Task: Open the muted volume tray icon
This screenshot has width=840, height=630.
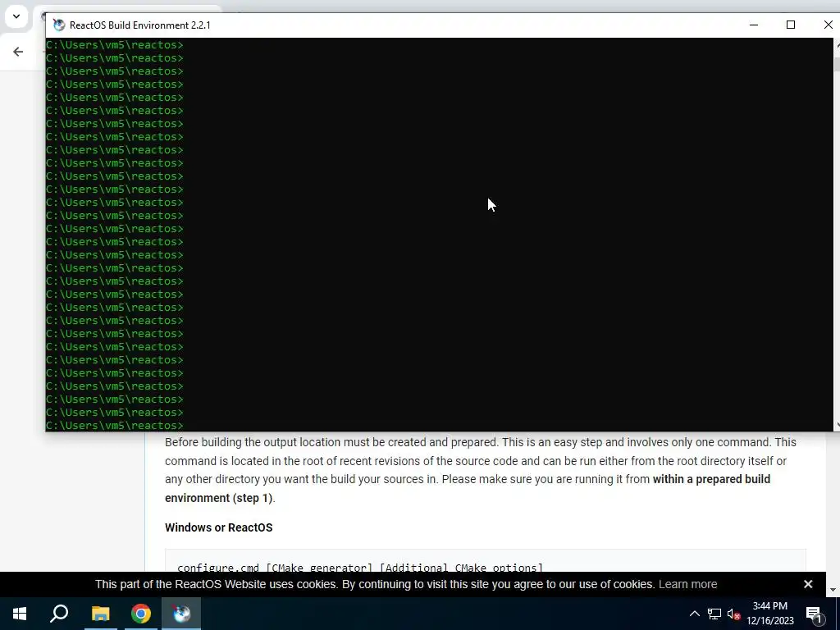Action: 734,614
